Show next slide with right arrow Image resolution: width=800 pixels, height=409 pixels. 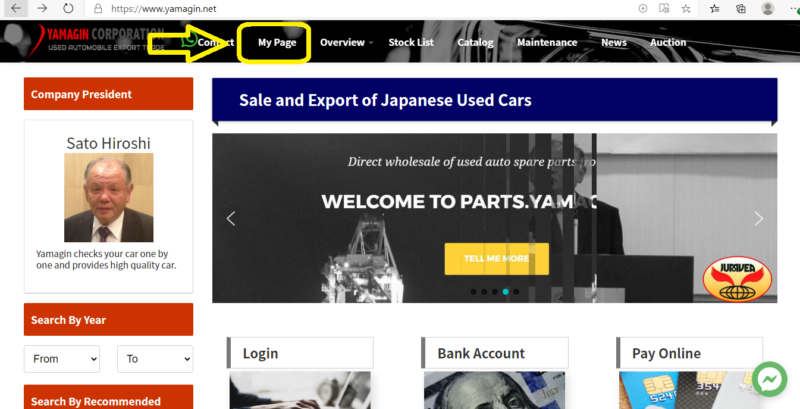pos(759,218)
